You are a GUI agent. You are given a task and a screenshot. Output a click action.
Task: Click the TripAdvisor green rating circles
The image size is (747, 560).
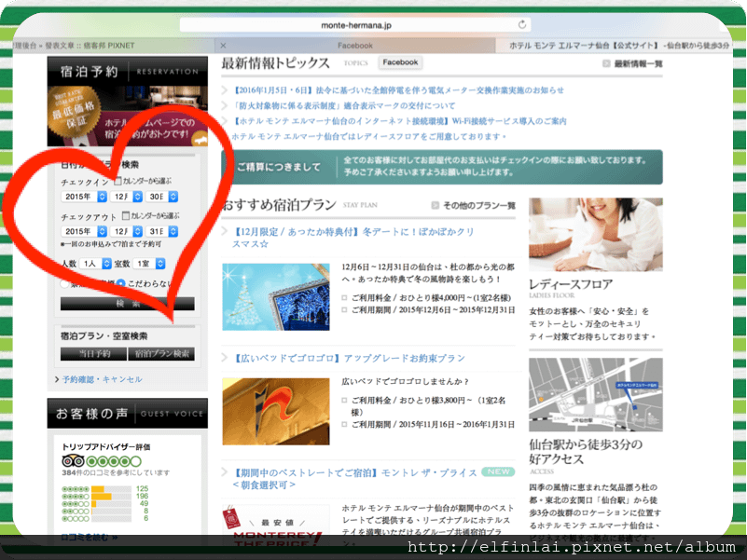pyautogui.click(x=114, y=461)
